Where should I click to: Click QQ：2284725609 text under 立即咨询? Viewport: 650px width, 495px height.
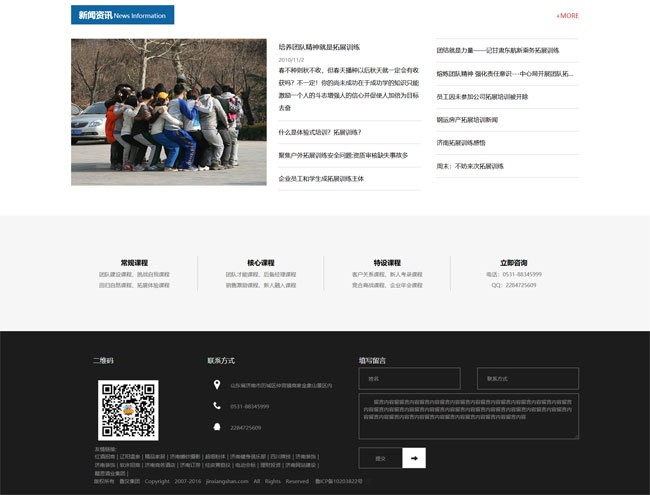tap(514, 285)
